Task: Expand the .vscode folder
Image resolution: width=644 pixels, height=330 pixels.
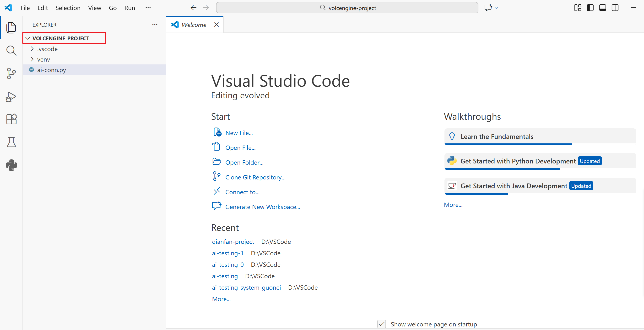Action: pyautogui.click(x=47, y=49)
